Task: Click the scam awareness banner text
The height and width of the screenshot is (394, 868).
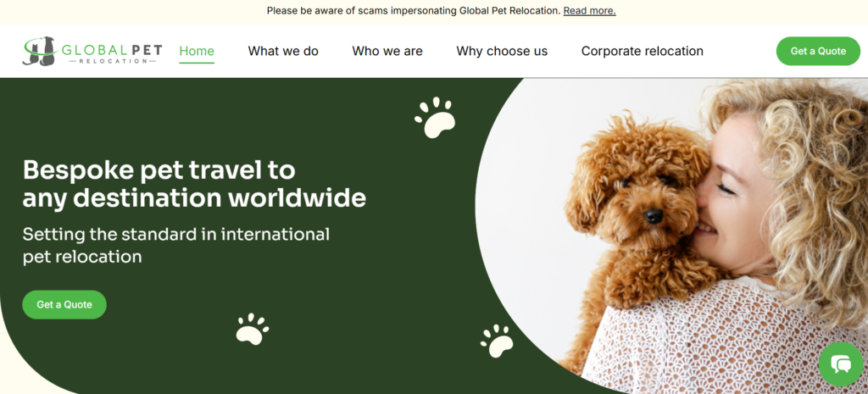Action: [x=414, y=10]
